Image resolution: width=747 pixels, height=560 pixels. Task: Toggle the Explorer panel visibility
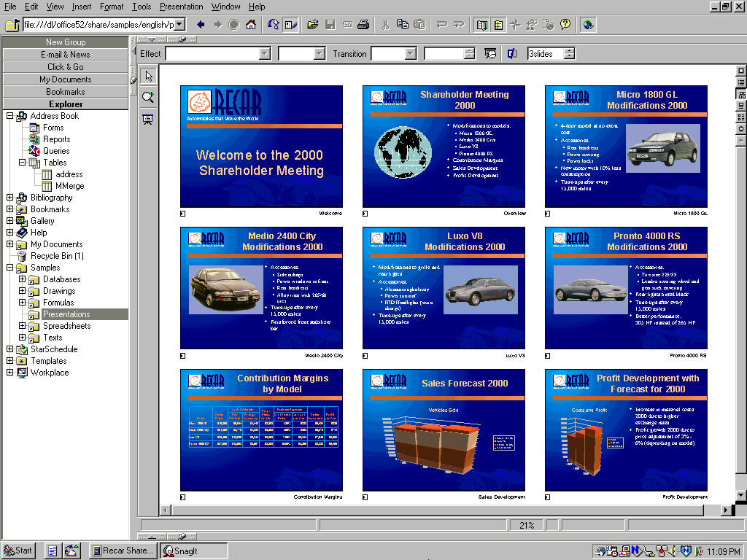[x=481, y=24]
